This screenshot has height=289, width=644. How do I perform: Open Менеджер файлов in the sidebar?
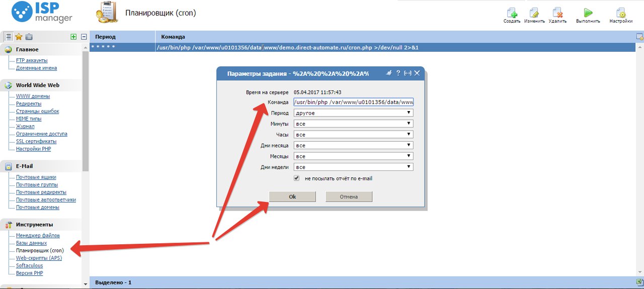click(x=38, y=235)
